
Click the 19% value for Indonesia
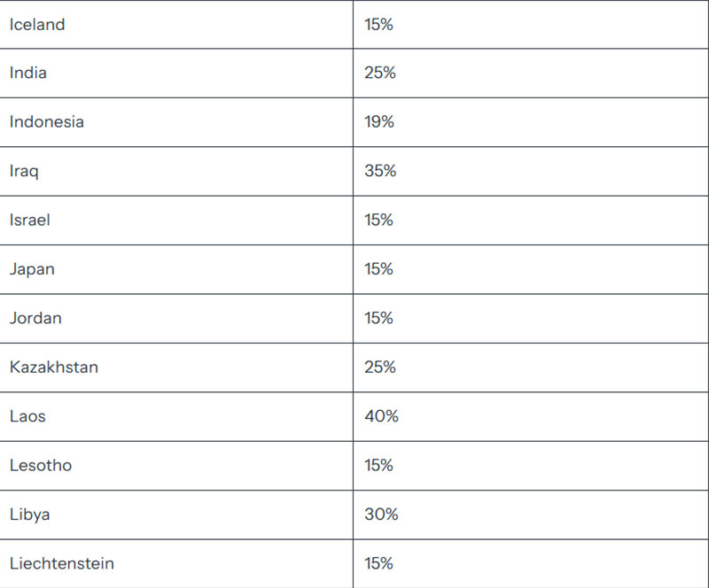(379, 122)
